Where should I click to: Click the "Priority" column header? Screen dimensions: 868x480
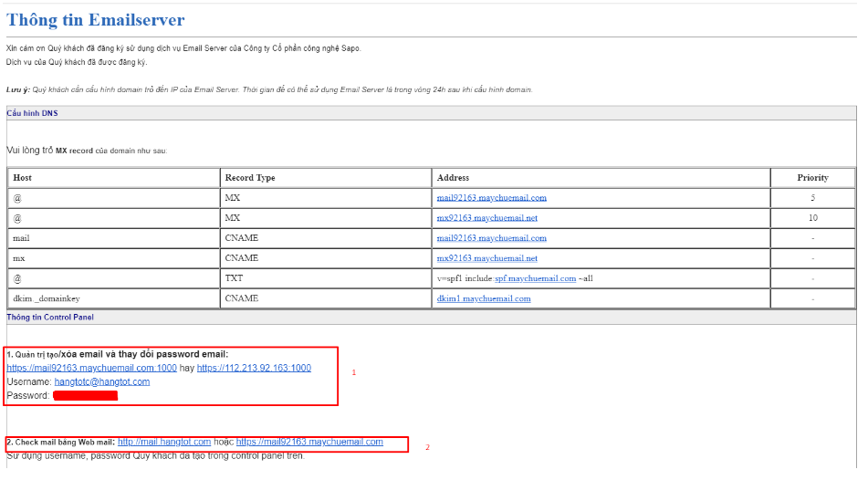(812, 177)
